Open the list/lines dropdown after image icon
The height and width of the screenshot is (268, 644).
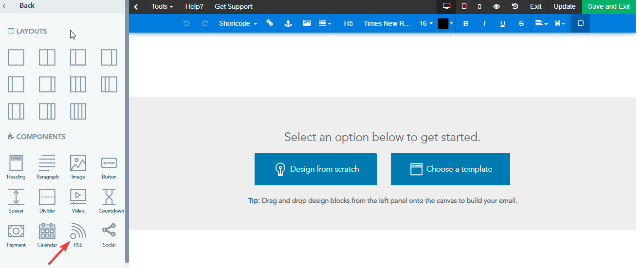pyautogui.click(x=325, y=23)
